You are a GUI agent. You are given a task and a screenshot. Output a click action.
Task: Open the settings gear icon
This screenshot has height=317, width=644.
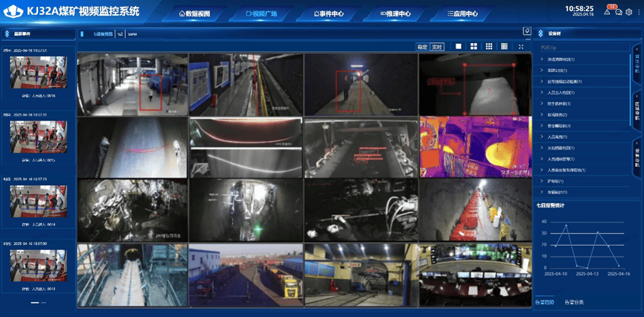[628, 12]
